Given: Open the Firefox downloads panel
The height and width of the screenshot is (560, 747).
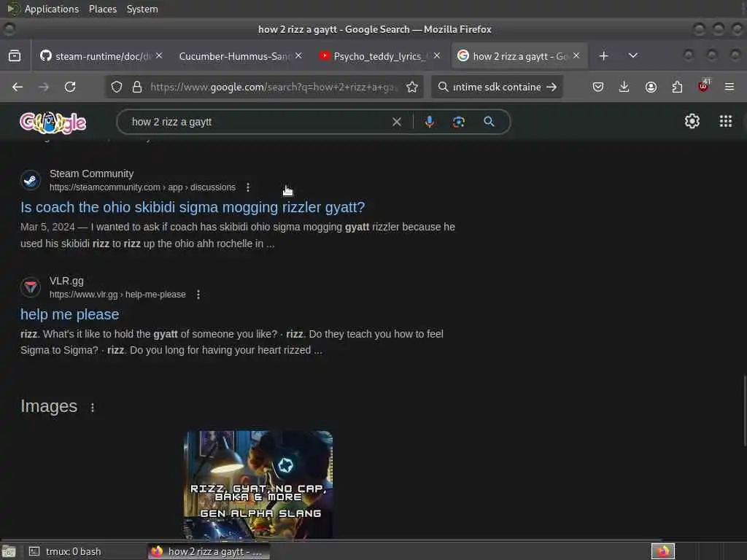Looking at the screenshot, I should (x=624, y=87).
